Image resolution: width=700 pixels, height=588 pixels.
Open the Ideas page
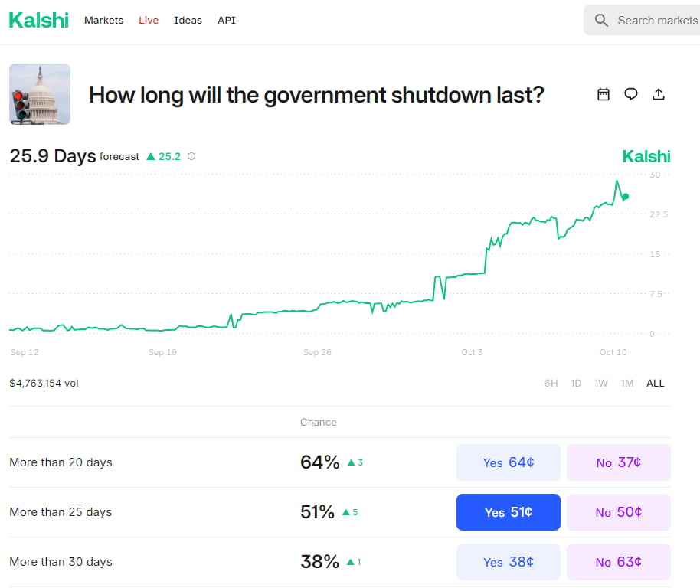188,21
